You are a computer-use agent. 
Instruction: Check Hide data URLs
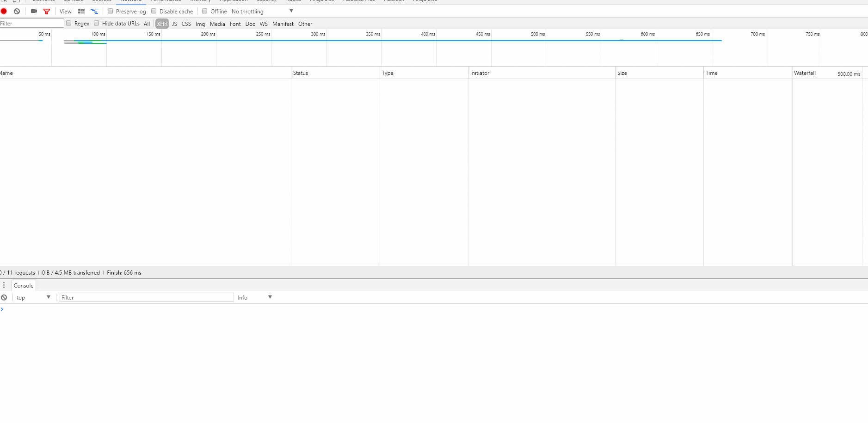pyautogui.click(x=97, y=23)
